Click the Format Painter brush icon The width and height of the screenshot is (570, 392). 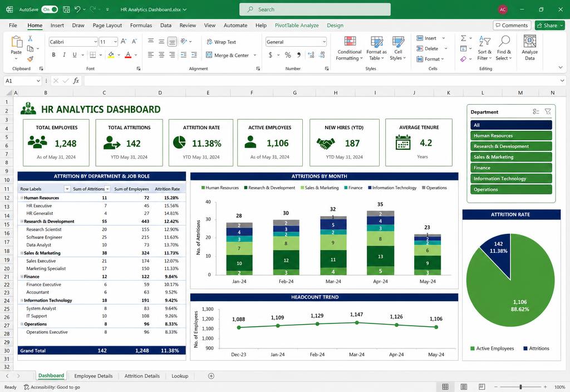point(30,58)
